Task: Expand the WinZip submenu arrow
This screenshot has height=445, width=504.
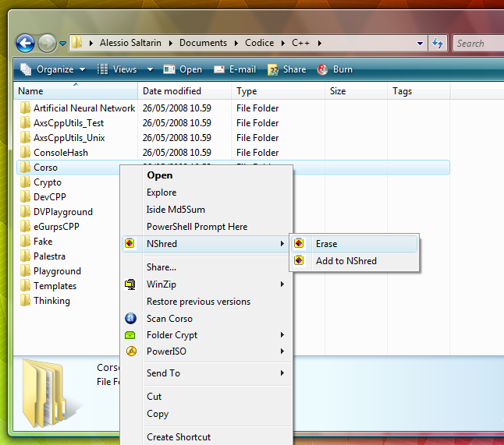Action: coord(282,284)
